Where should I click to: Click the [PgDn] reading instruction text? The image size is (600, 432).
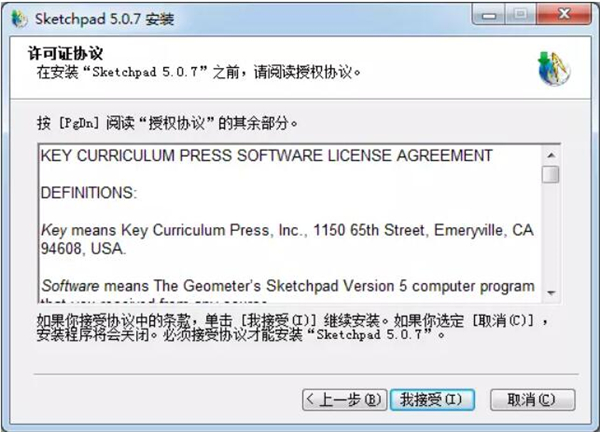click(167, 123)
